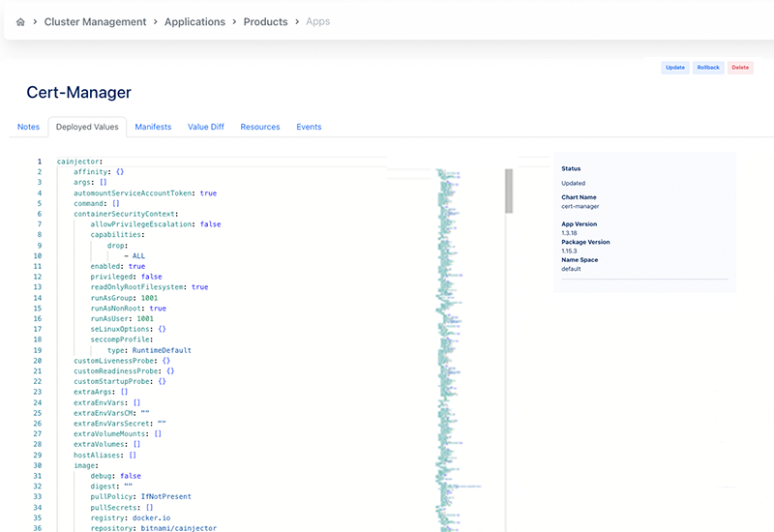Switch to the Notes tab
Screen dimensions: 774x532
click(x=28, y=127)
